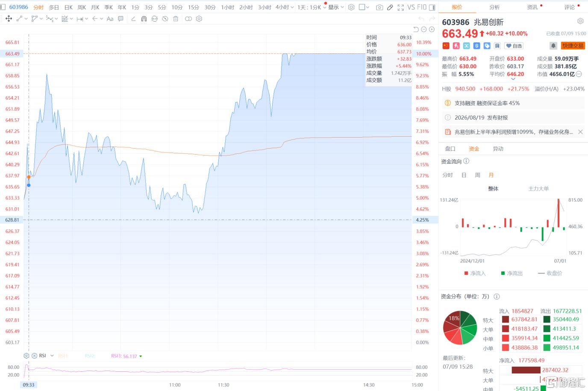Zoom out the chart with the minus circle
588x391 pixels.
point(424,29)
